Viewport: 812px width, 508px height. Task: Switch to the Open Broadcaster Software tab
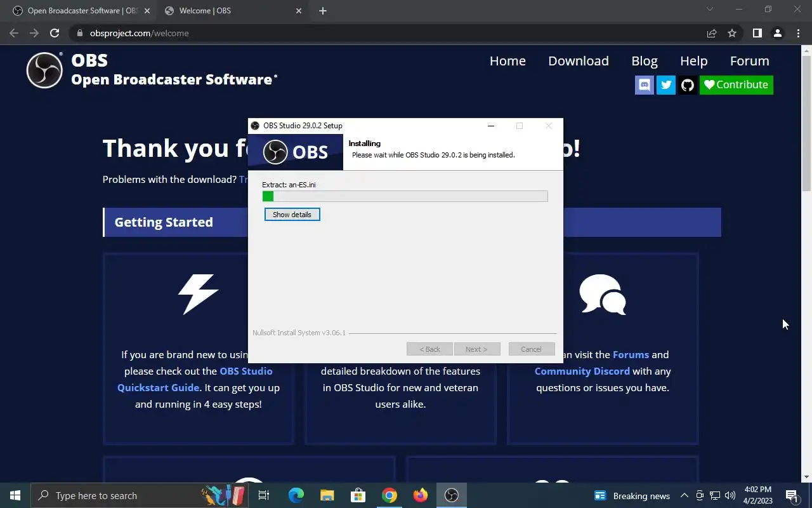80,11
